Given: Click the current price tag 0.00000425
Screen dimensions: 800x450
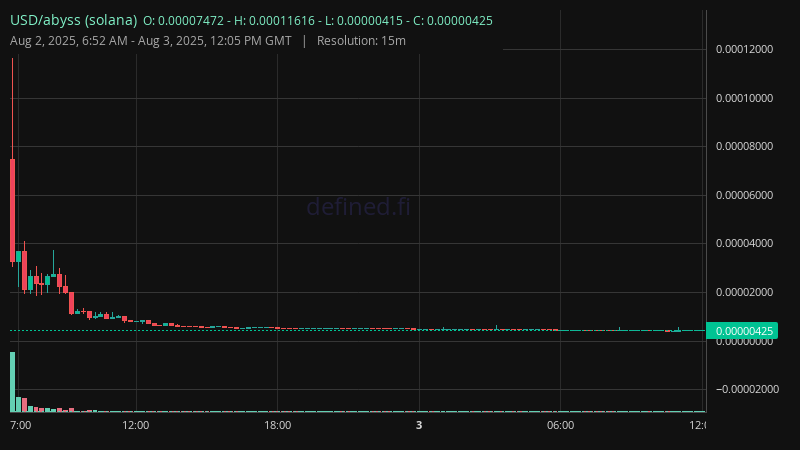Looking at the screenshot, I should (x=742, y=331).
